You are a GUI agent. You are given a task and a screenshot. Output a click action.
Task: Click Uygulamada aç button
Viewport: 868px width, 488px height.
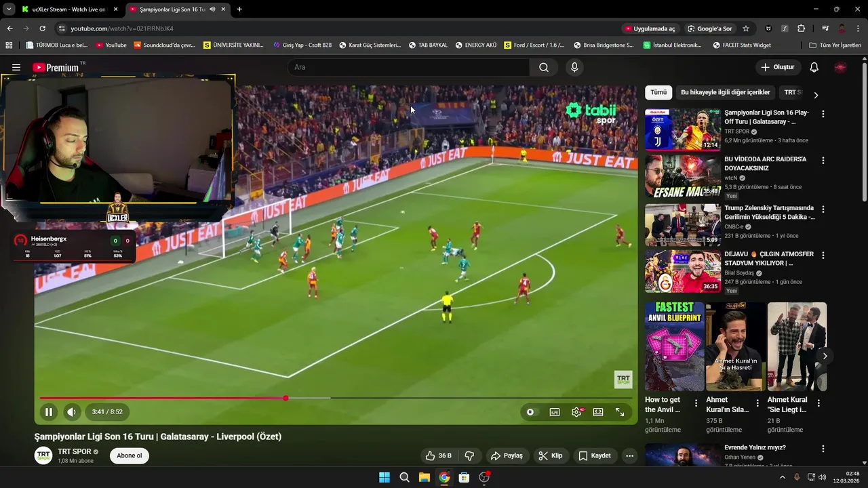(650, 28)
